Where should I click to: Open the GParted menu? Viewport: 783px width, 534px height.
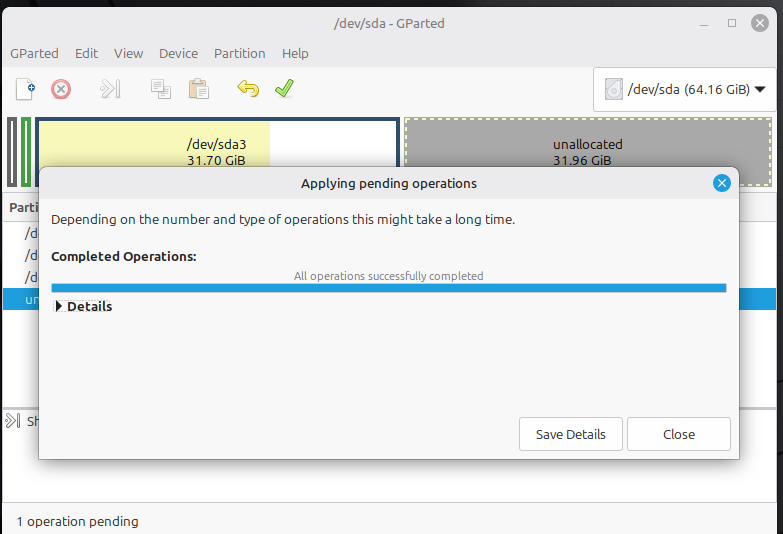pos(34,53)
